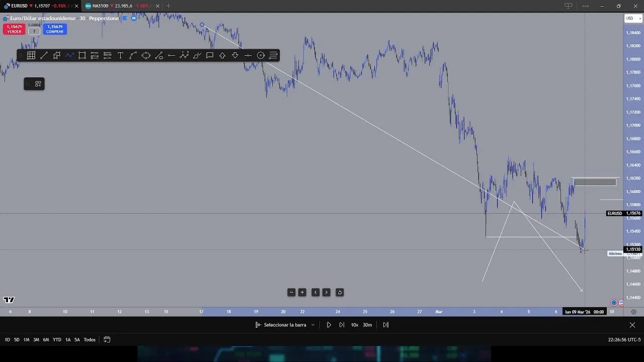Screen dimensions: 644x362
Task: Select the Brush drawing tool
Action: pyautogui.click(x=197, y=55)
